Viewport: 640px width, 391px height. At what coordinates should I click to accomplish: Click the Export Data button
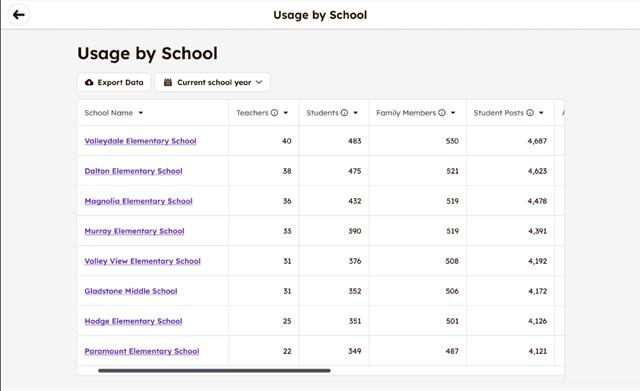(x=114, y=82)
